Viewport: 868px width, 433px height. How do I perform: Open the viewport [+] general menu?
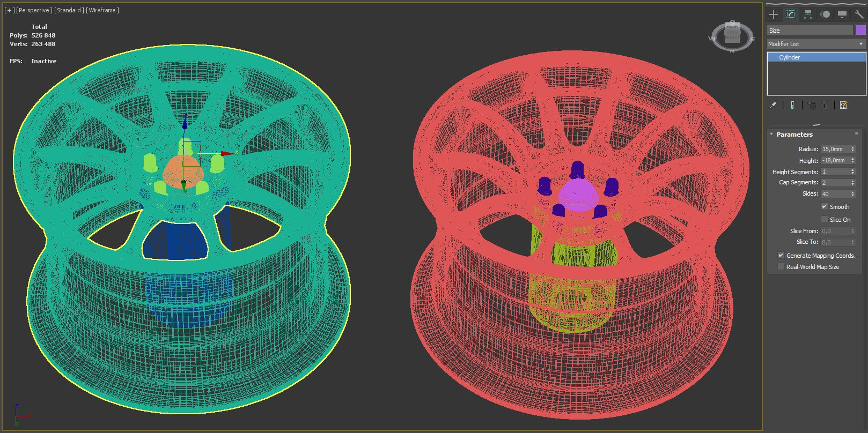(x=9, y=10)
